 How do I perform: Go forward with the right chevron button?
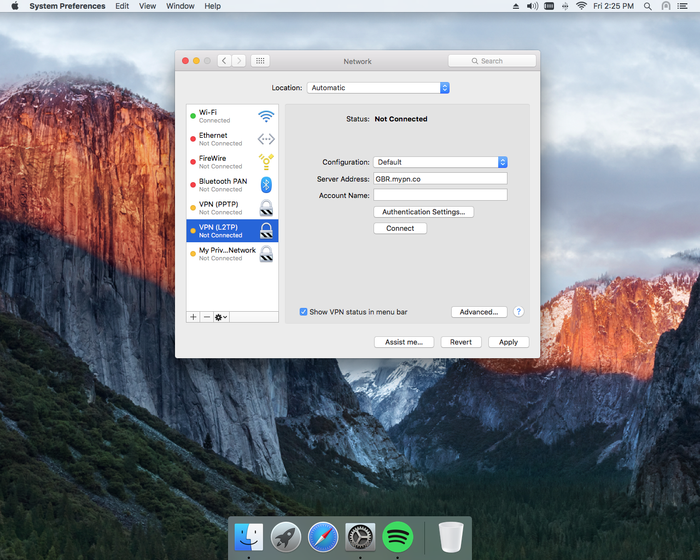(239, 61)
